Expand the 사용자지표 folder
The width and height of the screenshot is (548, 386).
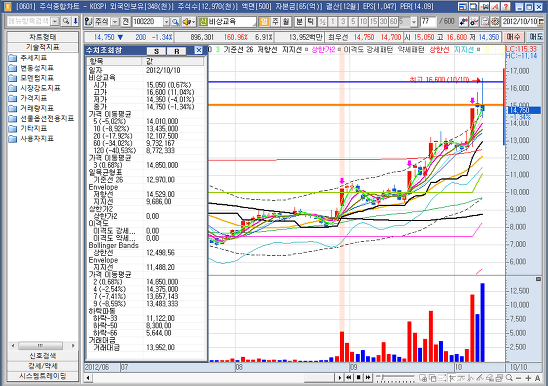tap(31, 139)
